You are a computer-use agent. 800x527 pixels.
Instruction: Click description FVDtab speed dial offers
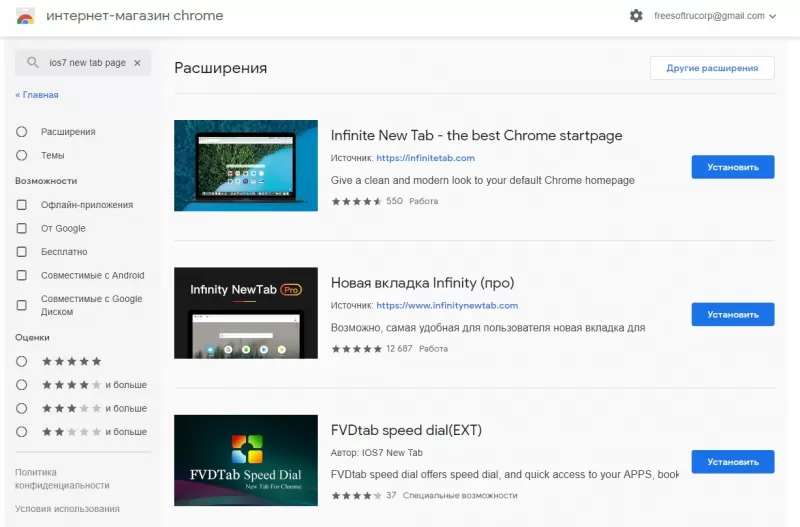click(x=505, y=474)
